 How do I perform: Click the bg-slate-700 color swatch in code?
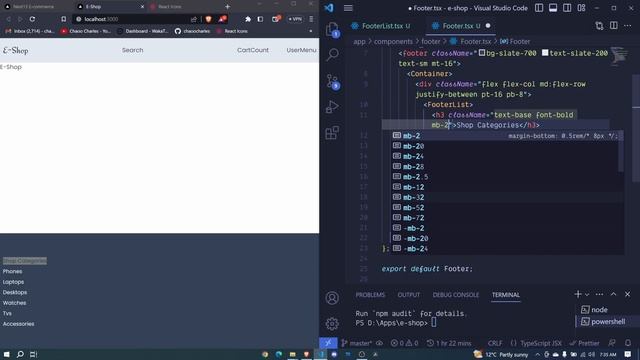482,53
